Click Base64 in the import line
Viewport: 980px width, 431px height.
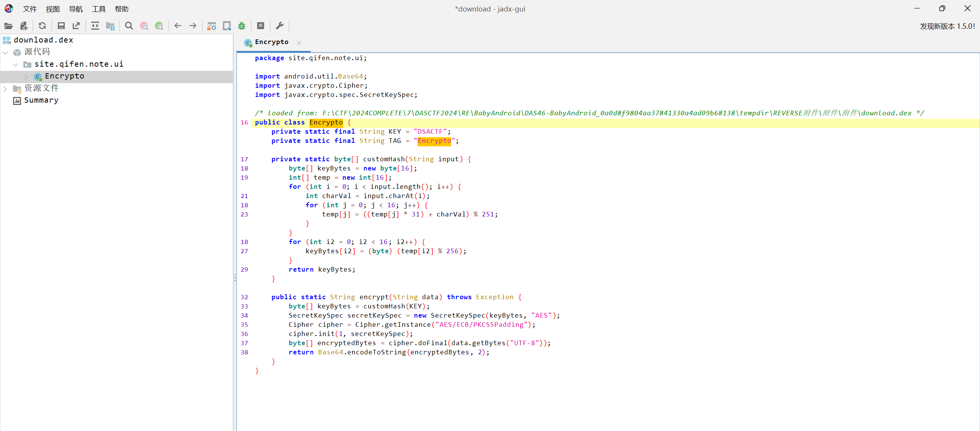tap(350, 77)
